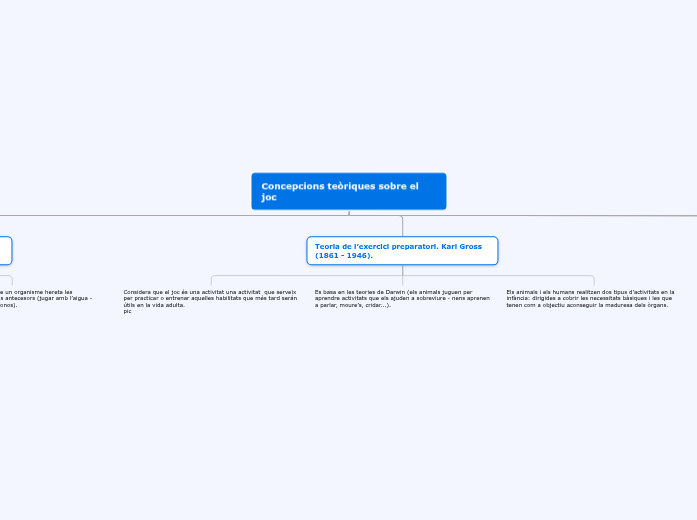Click empty canvas above the central node
697x520 pixels.
pos(348,90)
